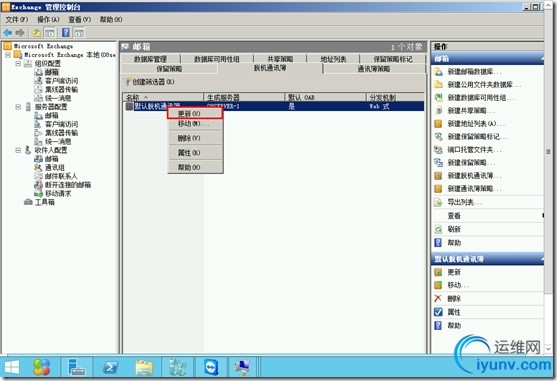Open the 帮助(H) menu in menu bar
The width and height of the screenshot is (557, 381).
[111, 20]
